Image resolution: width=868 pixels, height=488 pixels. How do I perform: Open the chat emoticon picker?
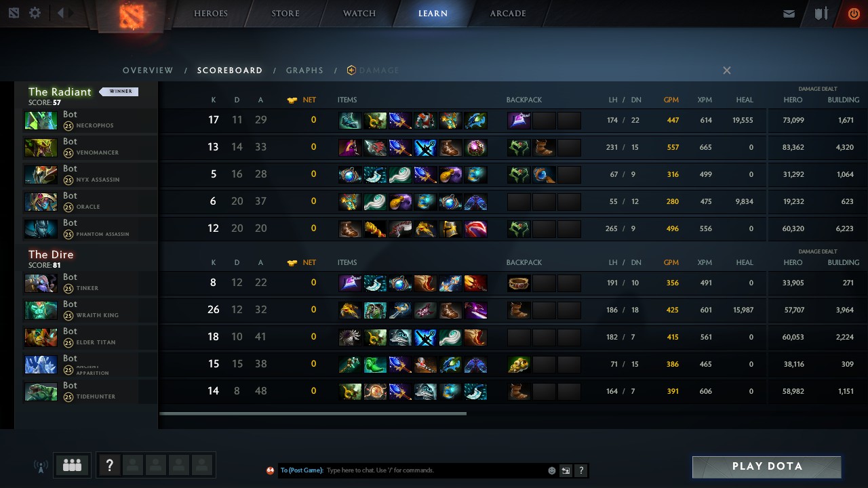coord(551,470)
